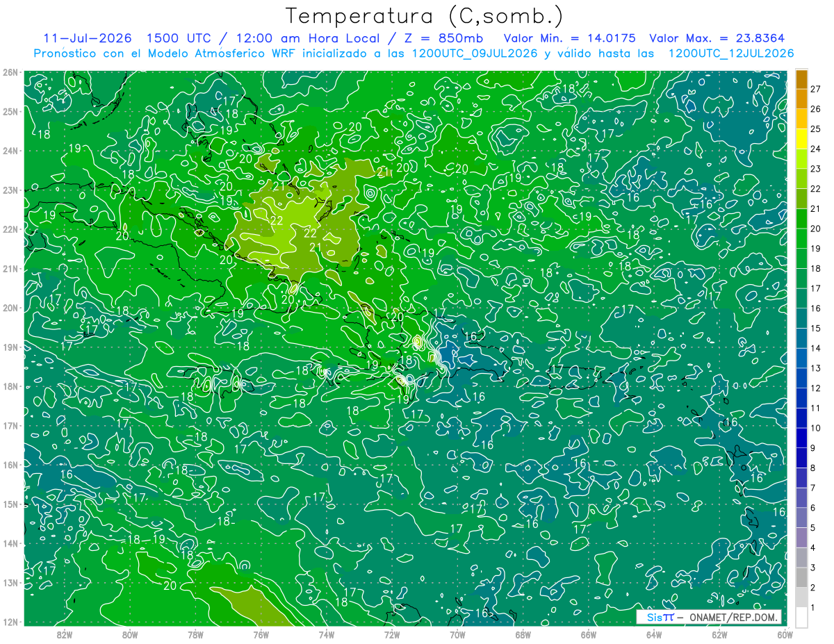Click the 'Temperatura (C,somb.)' map title

click(425, 16)
